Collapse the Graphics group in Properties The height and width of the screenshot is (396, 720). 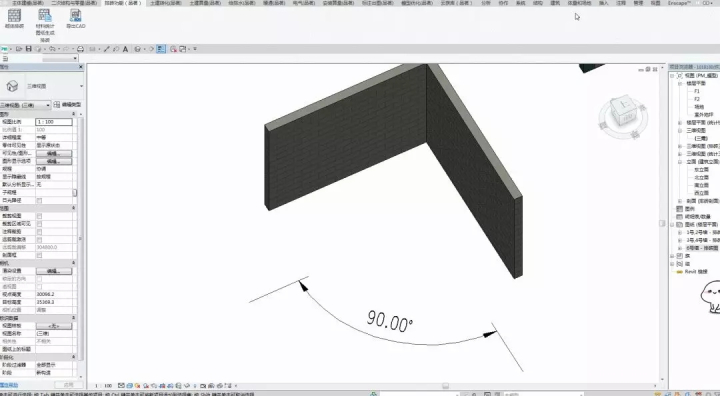73,114
